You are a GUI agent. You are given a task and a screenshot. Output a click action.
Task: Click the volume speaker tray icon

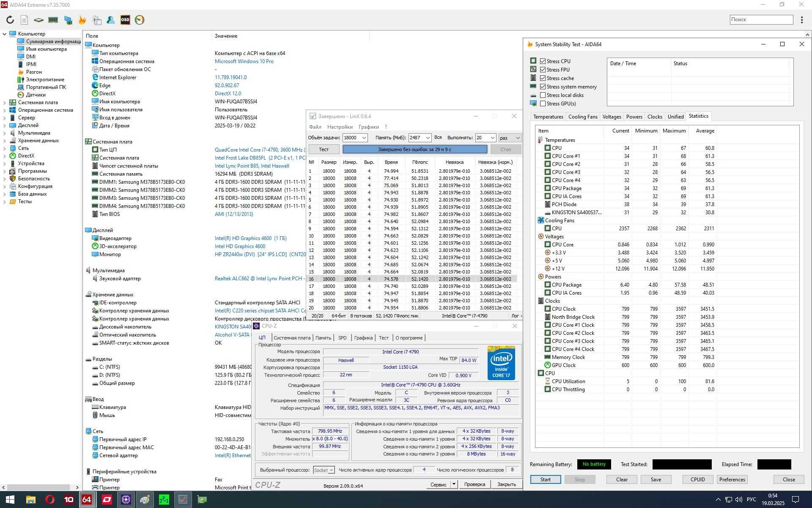[x=739, y=500]
